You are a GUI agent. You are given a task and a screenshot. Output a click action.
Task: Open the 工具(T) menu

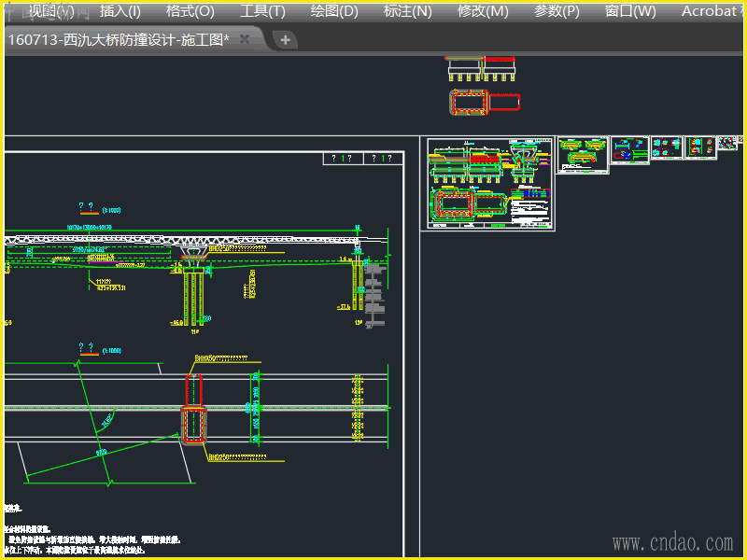tap(262, 11)
